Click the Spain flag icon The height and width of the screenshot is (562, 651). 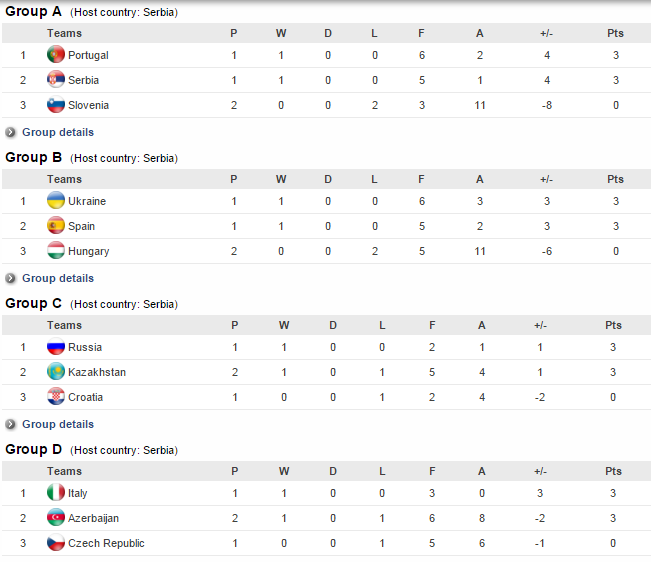(56, 226)
